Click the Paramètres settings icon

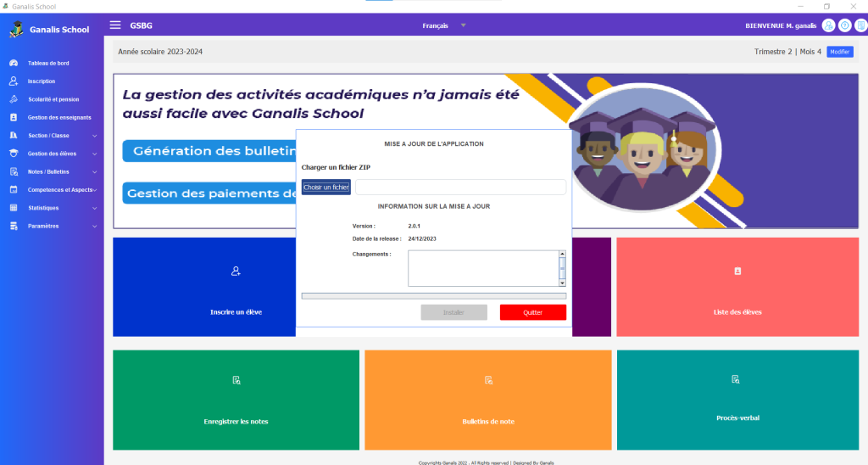(14, 226)
